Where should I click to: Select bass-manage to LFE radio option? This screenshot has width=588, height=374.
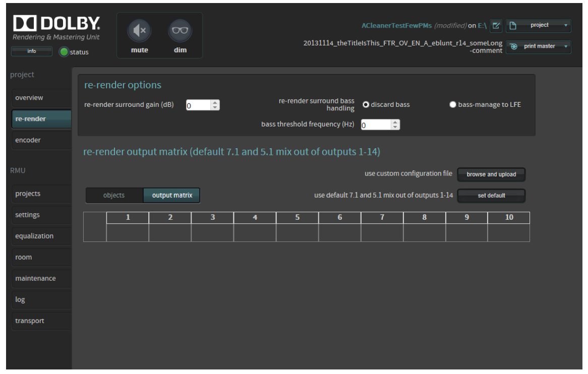tap(453, 105)
